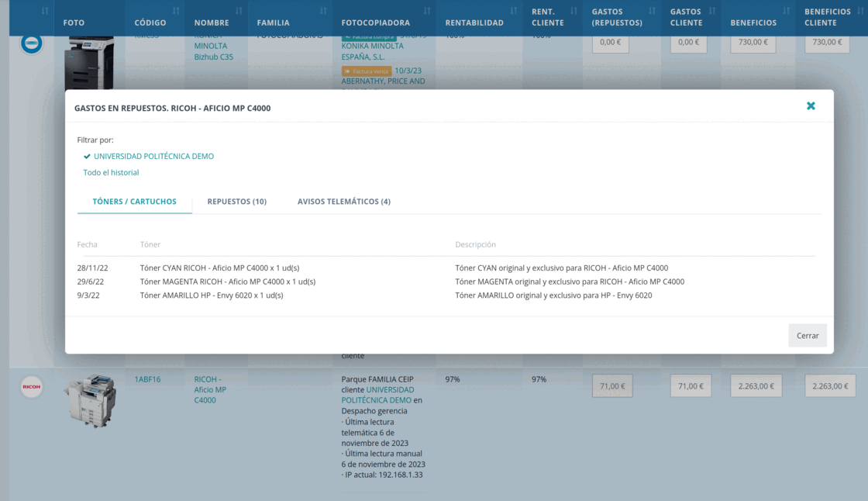Sort by the CÓDIGO column arrows

(x=176, y=11)
